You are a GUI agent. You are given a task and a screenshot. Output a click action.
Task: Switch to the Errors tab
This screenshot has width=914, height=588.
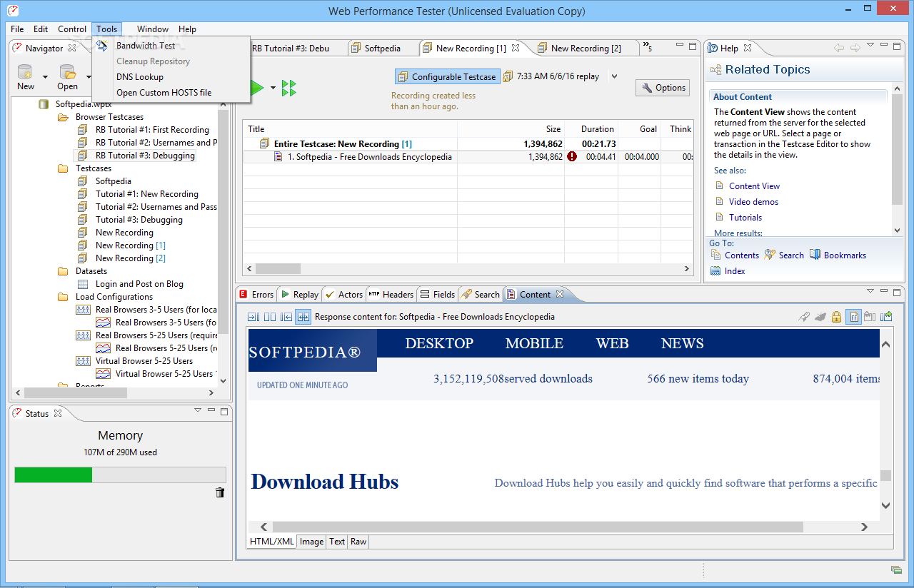[x=256, y=294]
